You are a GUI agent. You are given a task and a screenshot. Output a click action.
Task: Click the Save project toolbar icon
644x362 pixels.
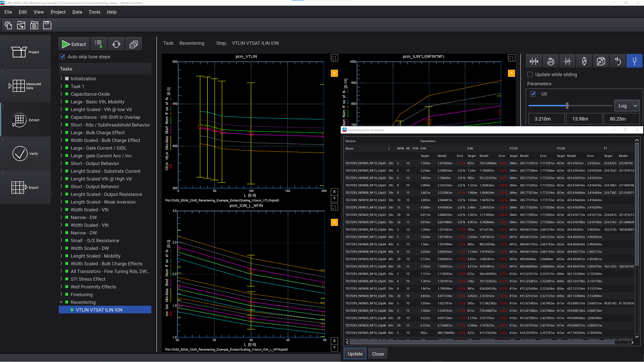47,25
